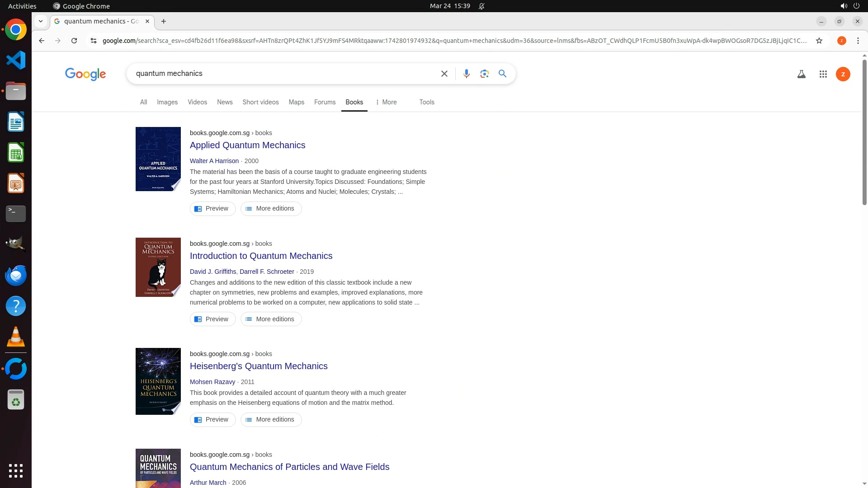
Task: Bookmark this page with star icon
Action: pyautogui.click(x=819, y=41)
